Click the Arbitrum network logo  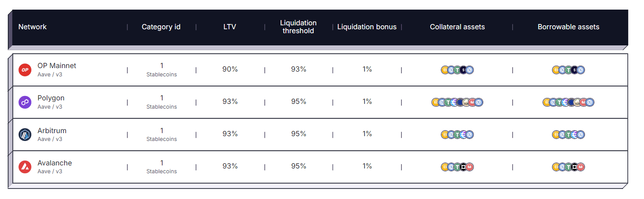[x=25, y=134]
